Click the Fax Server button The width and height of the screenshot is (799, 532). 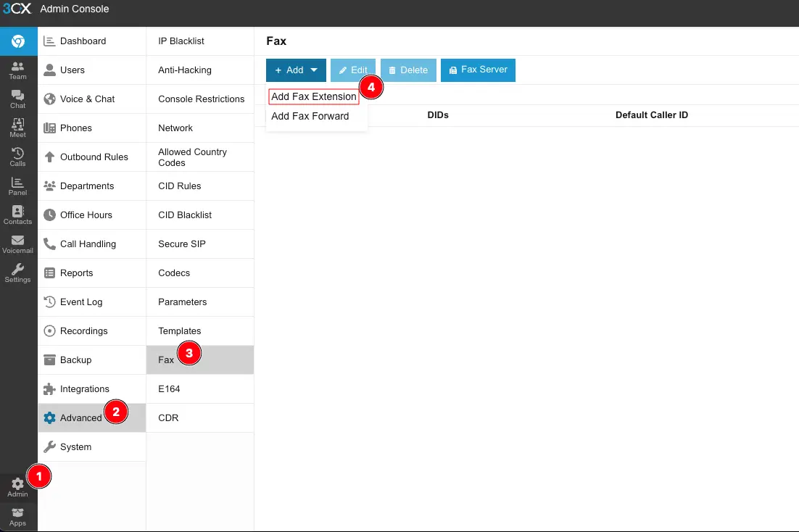click(478, 70)
